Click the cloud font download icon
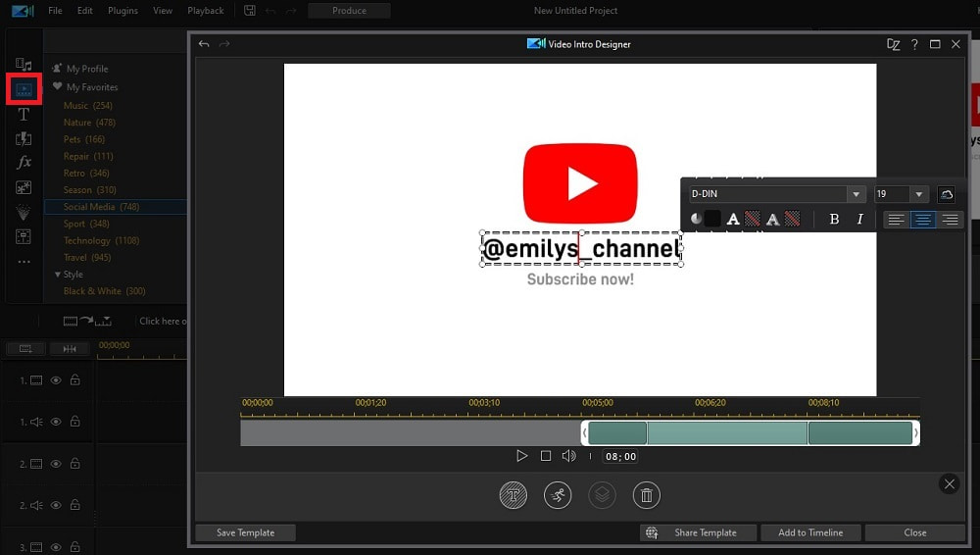The image size is (980, 555). [x=947, y=194]
